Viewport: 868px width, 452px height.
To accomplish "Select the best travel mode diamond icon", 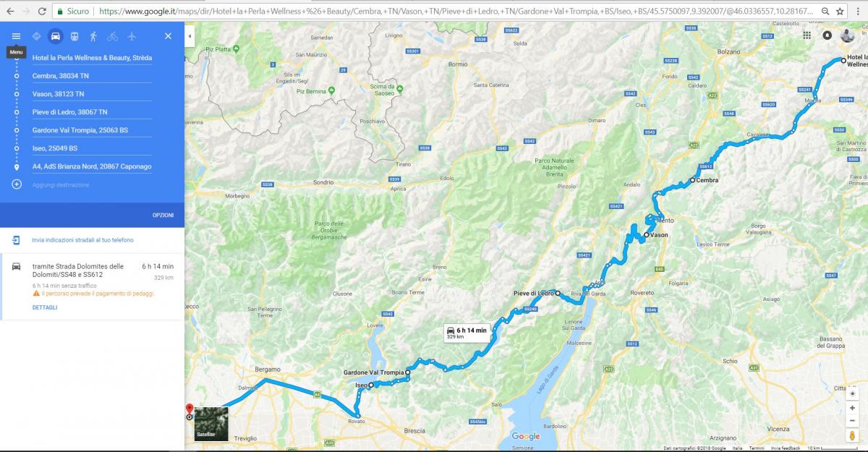I will tap(37, 36).
